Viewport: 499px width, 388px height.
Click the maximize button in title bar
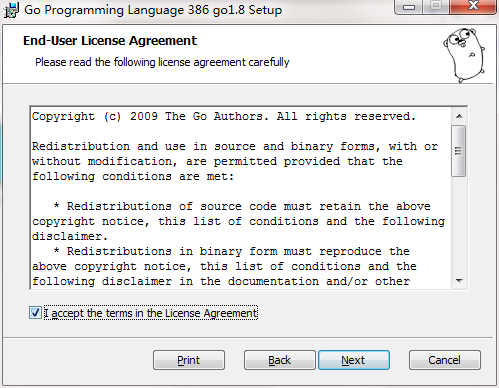point(436,7)
